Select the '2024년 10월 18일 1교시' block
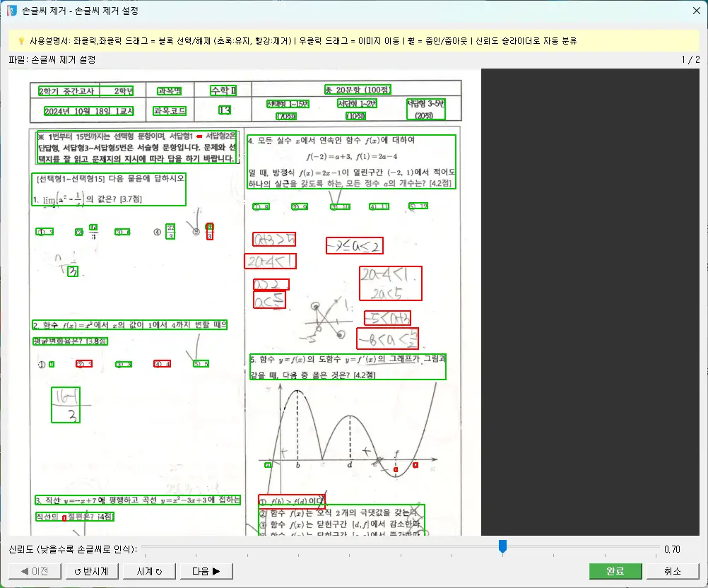The height and width of the screenshot is (588, 708). tap(88, 111)
